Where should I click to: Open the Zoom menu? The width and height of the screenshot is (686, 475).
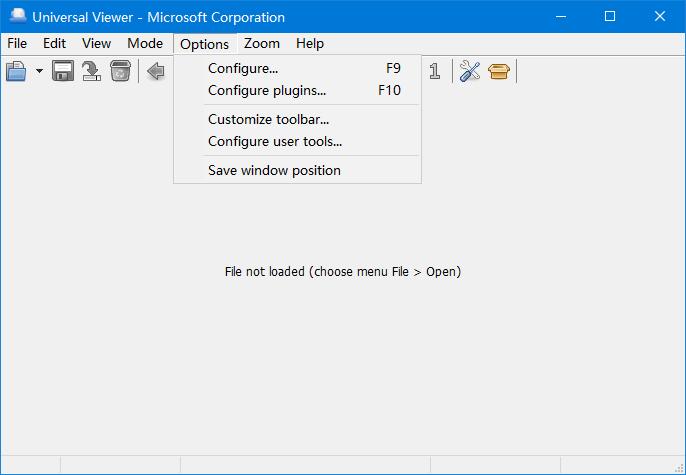coord(262,43)
